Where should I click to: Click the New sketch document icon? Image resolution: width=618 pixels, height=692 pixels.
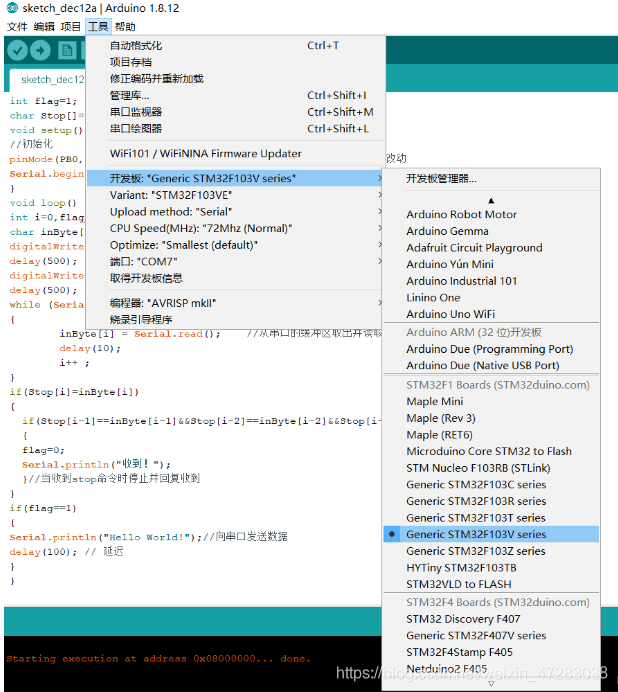pyautogui.click(x=67, y=50)
